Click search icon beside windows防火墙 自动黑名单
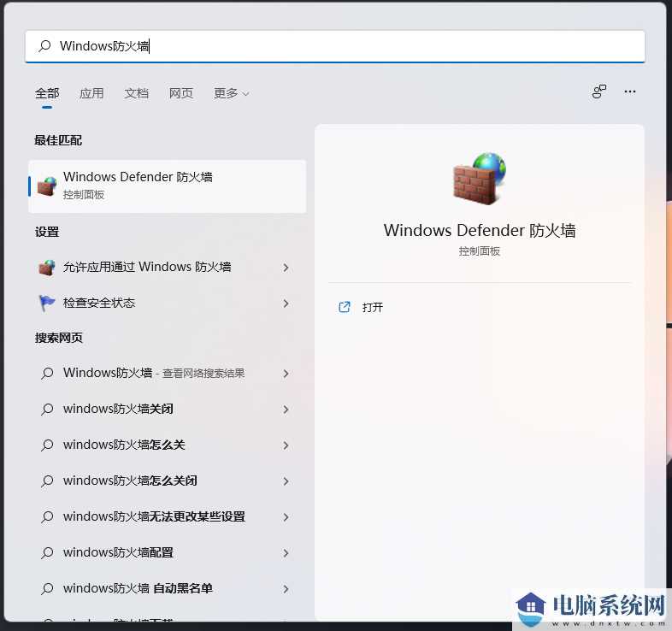The image size is (672, 631). click(47, 589)
